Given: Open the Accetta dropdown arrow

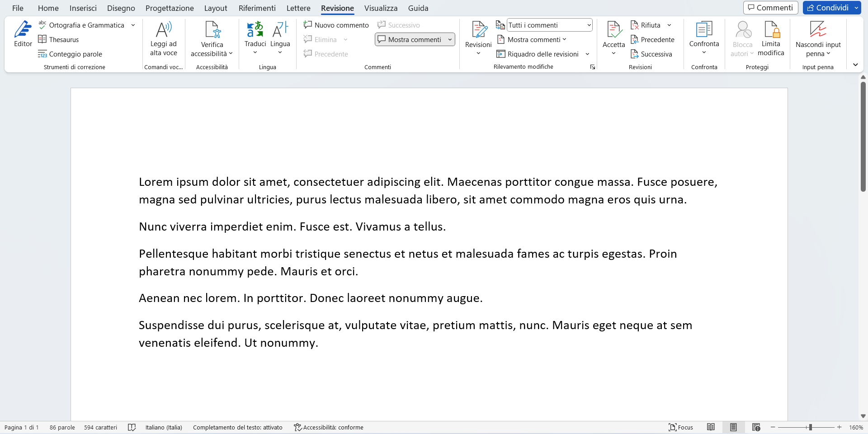Looking at the screenshot, I should [x=613, y=53].
